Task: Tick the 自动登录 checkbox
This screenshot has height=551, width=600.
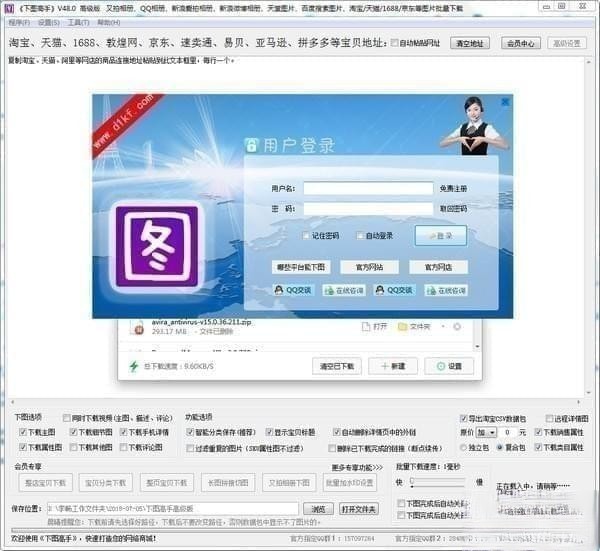Action: (x=360, y=235)
